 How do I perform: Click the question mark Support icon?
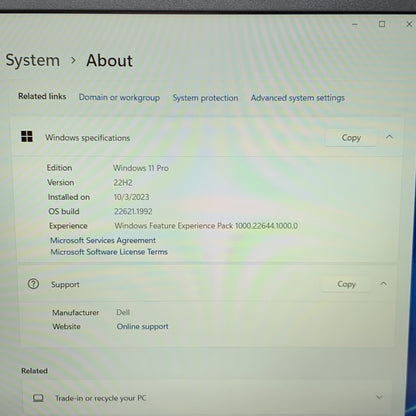[x=33, y=284]
